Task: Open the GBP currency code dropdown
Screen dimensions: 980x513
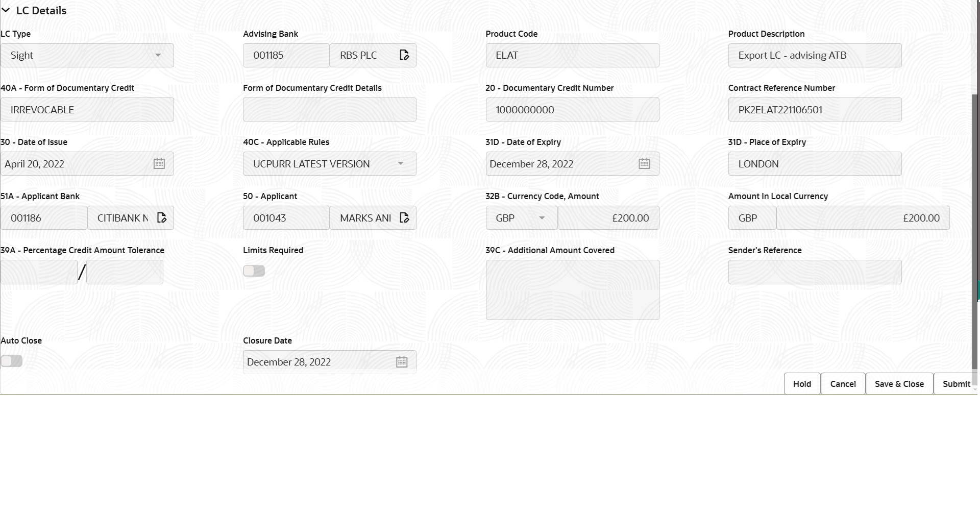Action: click(542, 217)
